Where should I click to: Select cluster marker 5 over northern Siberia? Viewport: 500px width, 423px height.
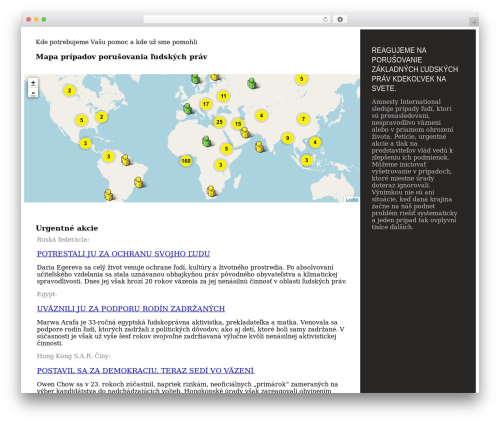(x=301, y=79)
